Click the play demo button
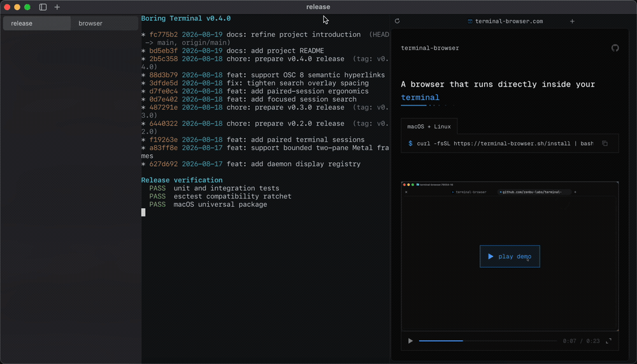 510,256
